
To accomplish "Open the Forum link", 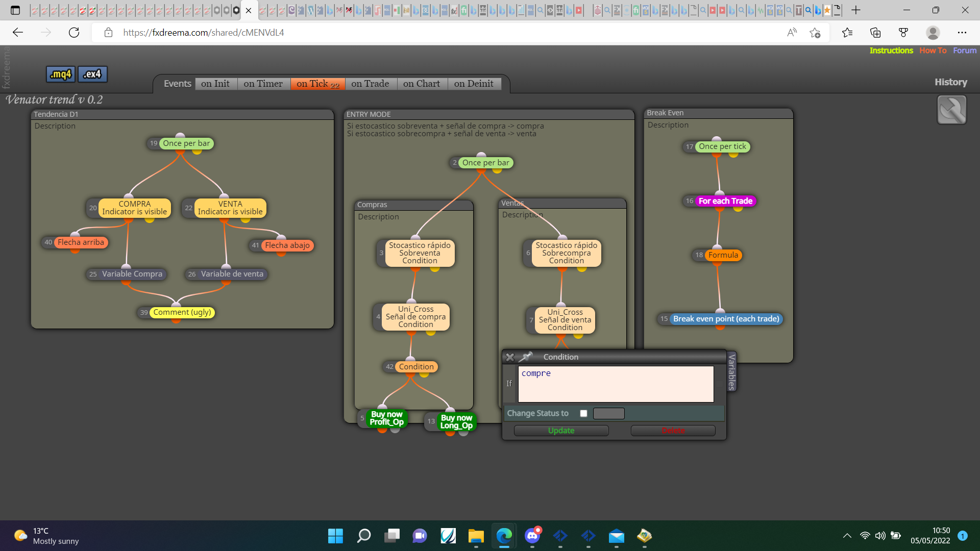I will click(x=965, y=51).
